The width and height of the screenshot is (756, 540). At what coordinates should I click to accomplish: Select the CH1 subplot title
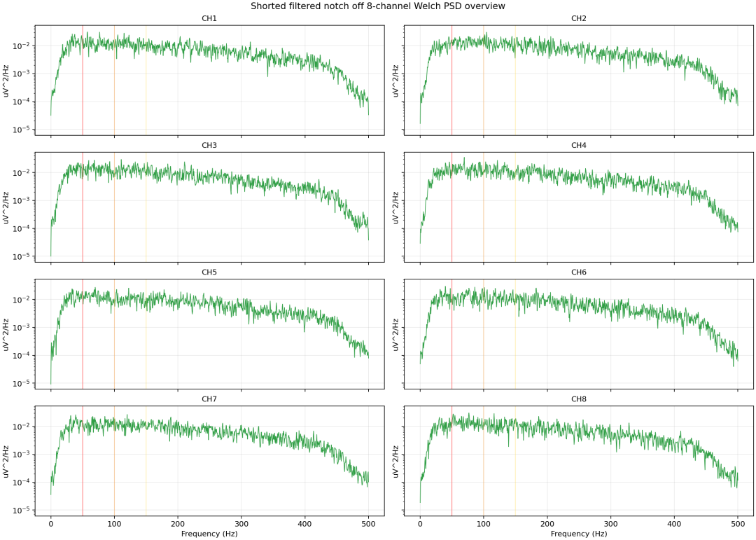pos(209,19)
